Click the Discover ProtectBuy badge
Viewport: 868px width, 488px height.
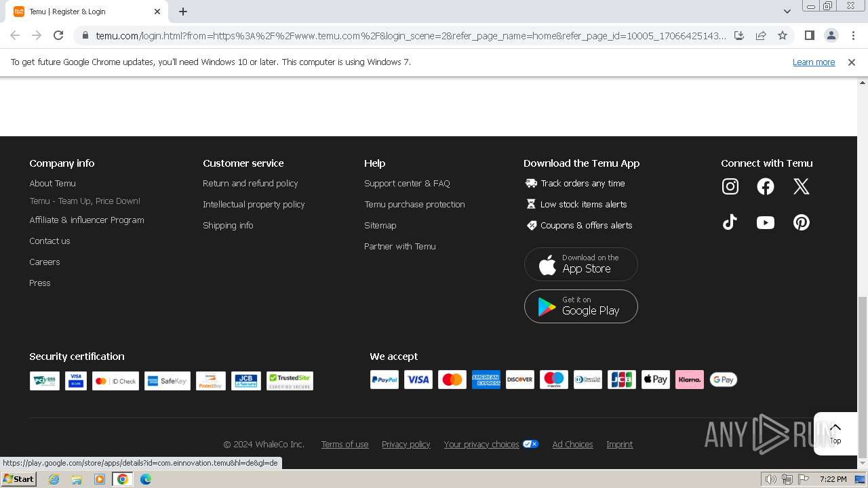pos(211,381)
